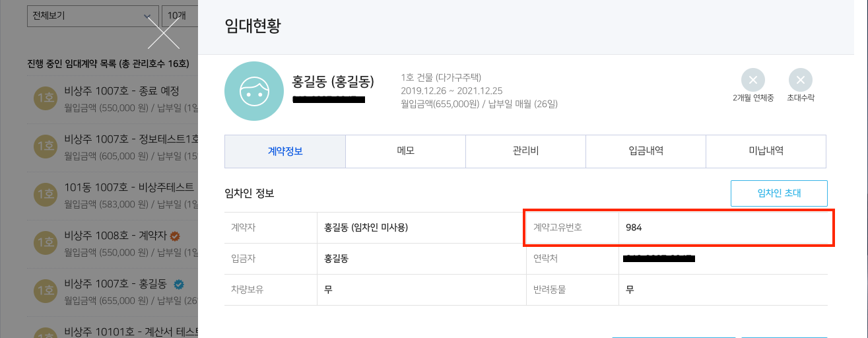
Task: Click the 2개월 연체중 status icon
Action: (x=752, y=81)
